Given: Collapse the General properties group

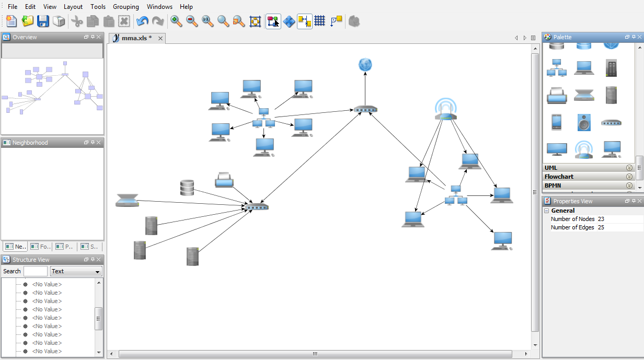Looking at the screenshot, I should 547,211.
